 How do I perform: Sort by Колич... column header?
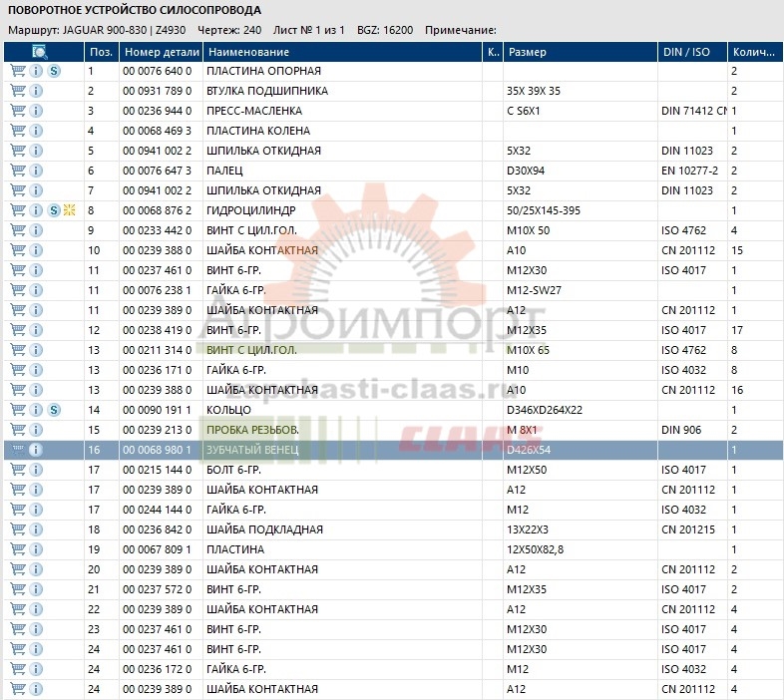tap(755, 52)
